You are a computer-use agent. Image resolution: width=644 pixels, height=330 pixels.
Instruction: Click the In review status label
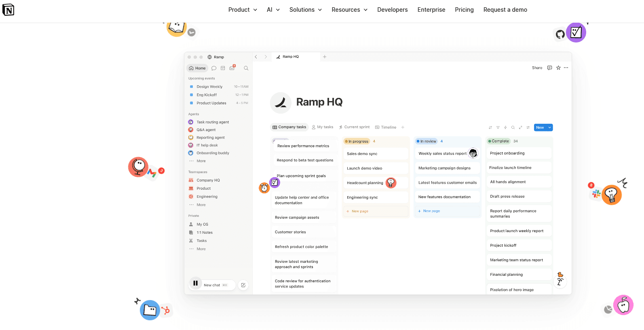click(427, 142)
